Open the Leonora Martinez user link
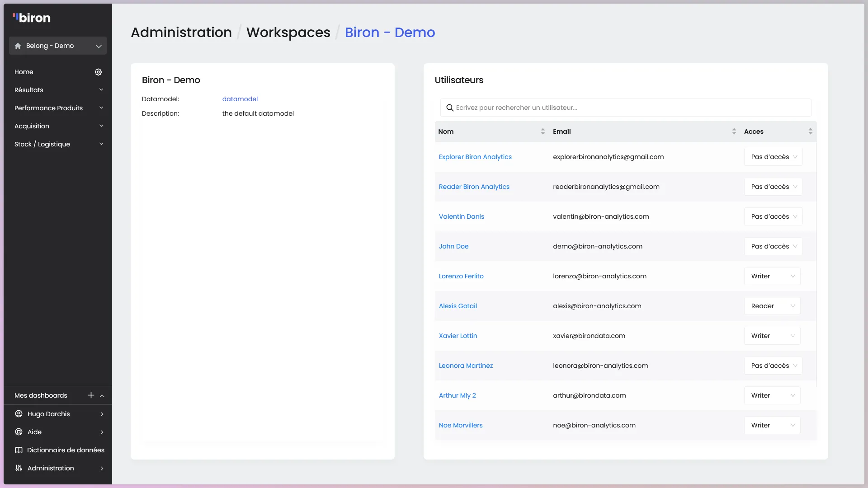868x488 pixels. (x=466, y=366)
